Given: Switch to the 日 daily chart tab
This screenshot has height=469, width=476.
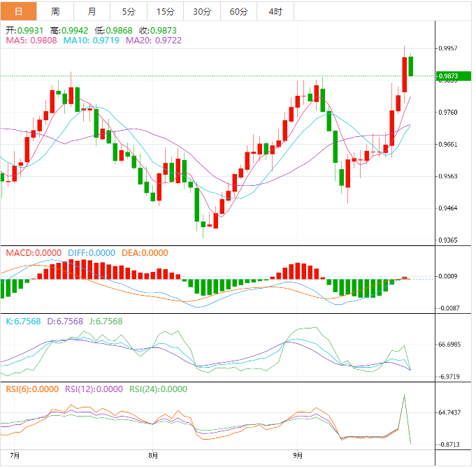Looking at the screenshot, I should pyautogui.click(x=18, y=11).
